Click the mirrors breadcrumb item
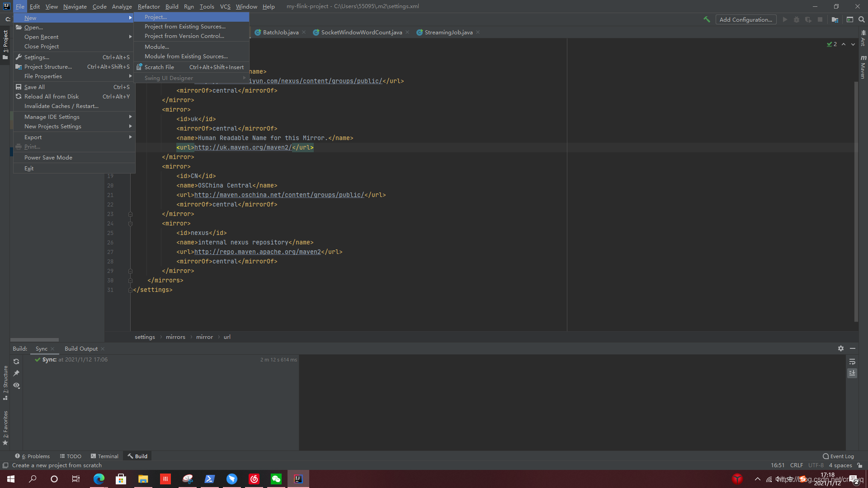868x488 pixels. (175, 337)
